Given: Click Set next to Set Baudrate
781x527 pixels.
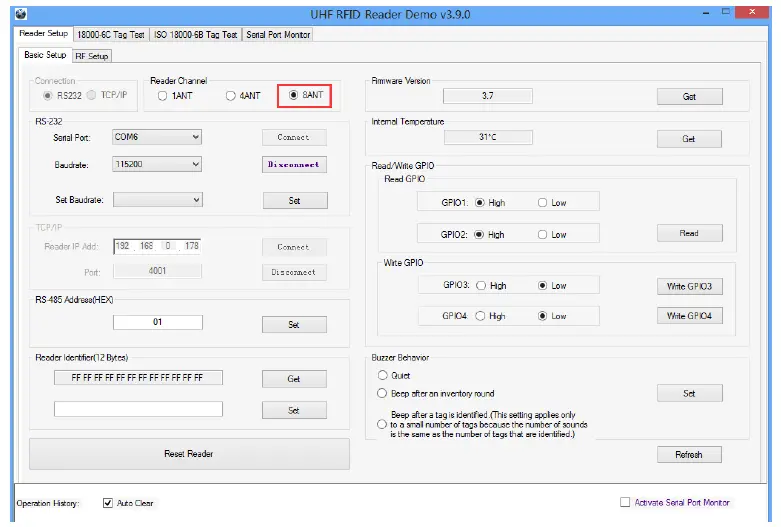Looking at the screenshot, I should click(295, 201).
